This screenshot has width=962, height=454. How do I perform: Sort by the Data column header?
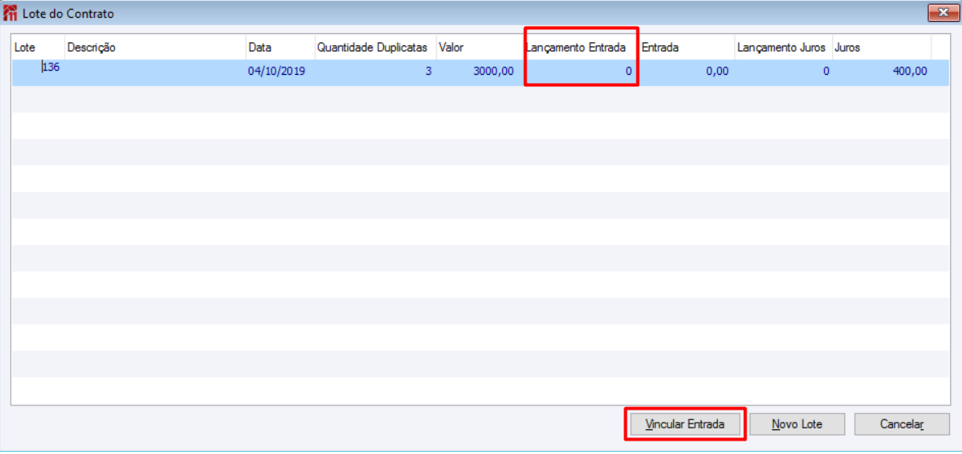279,47
